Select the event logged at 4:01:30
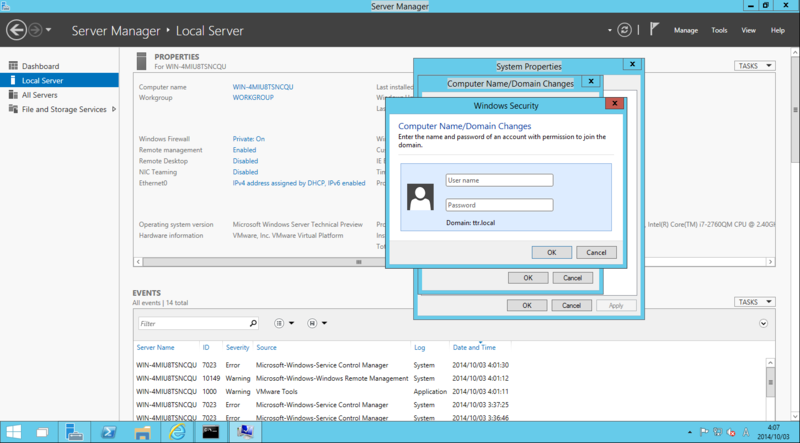 point(322,365)
